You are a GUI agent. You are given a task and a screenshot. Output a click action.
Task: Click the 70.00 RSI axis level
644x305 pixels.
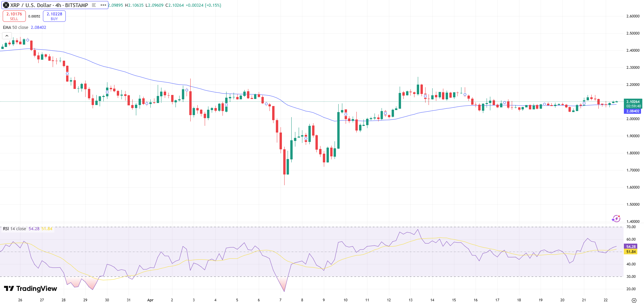631,227
